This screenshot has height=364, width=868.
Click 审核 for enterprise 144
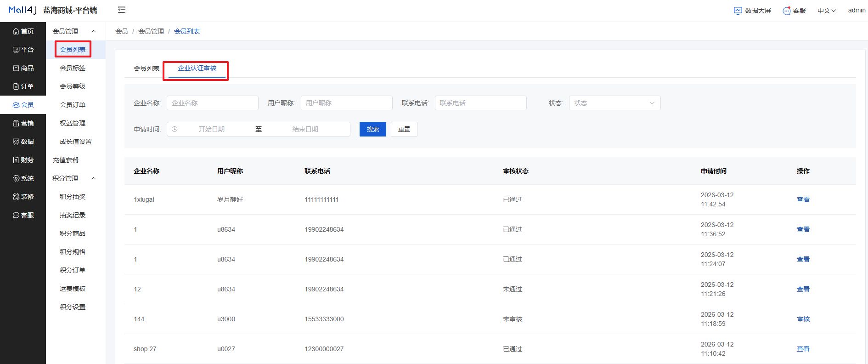click(x=803, y=319)
